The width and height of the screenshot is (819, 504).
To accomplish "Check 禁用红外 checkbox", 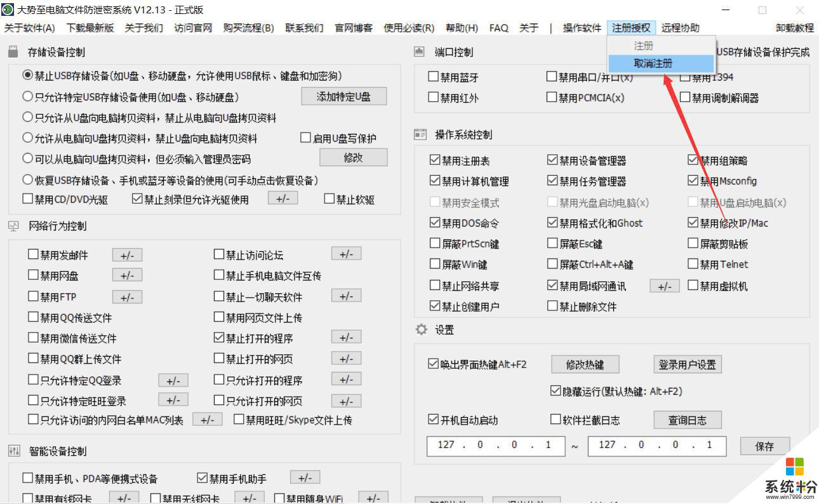I will (x=434, y=97).
